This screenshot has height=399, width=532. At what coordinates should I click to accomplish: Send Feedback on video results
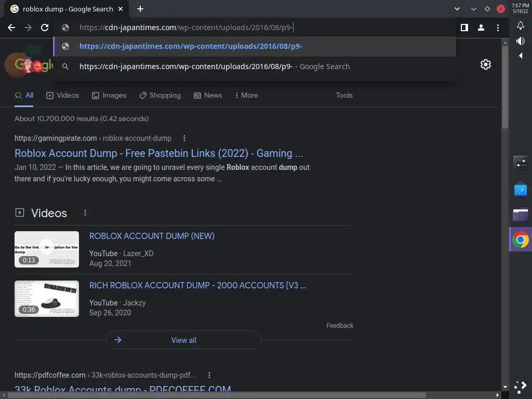(340, 326)
